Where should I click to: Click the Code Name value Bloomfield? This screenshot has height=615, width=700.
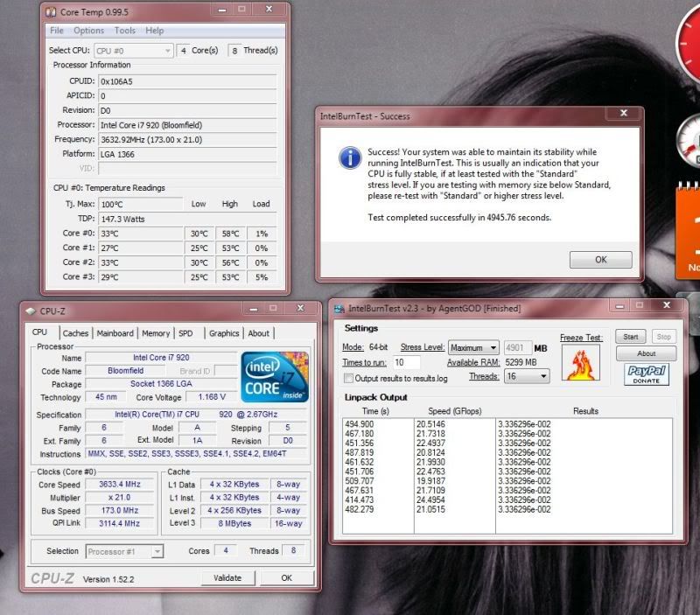tap(126, 370)
